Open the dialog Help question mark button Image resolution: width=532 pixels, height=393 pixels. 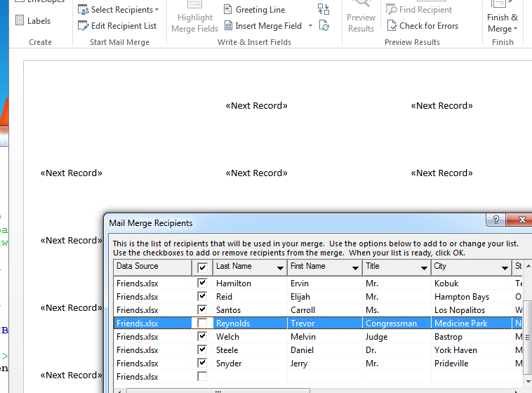click(496, 220)
